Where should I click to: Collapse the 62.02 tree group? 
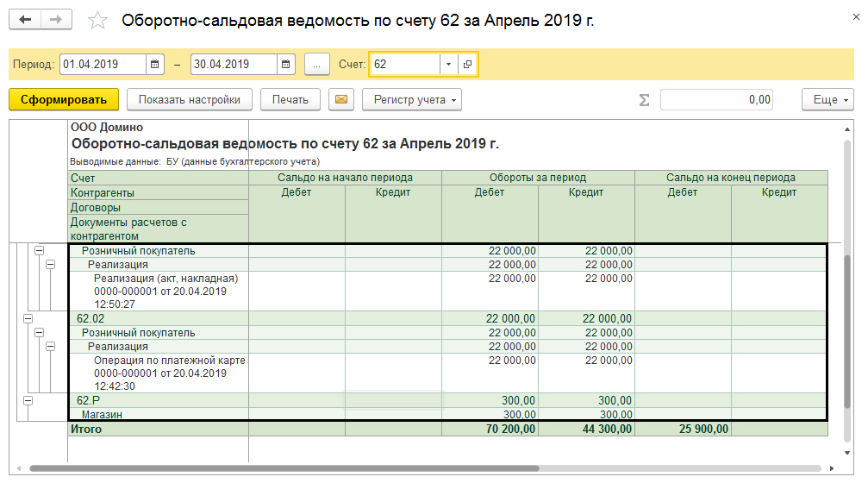pos(28,318)
